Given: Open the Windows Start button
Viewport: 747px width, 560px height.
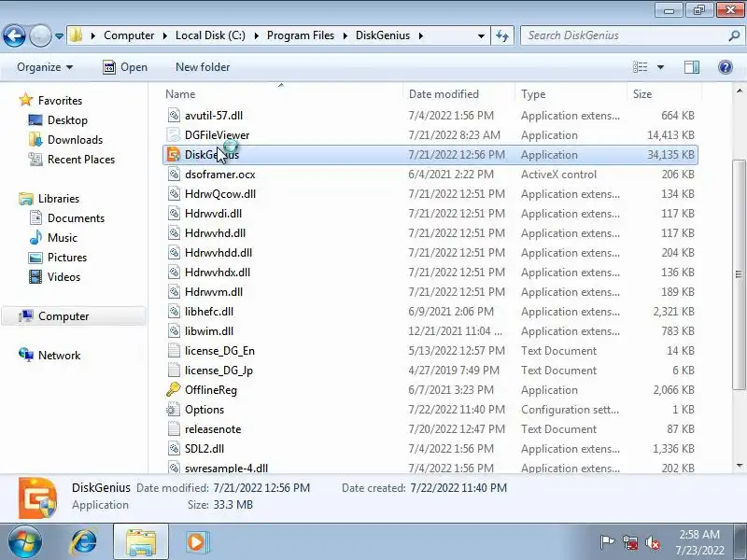Looking at the screenshot, I should [x=25, y=542].
